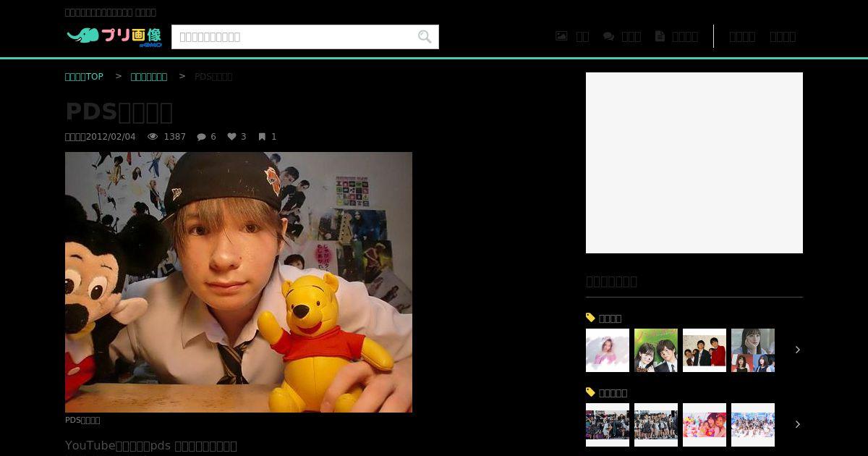Open the tag label above the pink watercolor thumbnail
Image resolution: width=868 pixels, height=456 pixels.
point(610,318)
